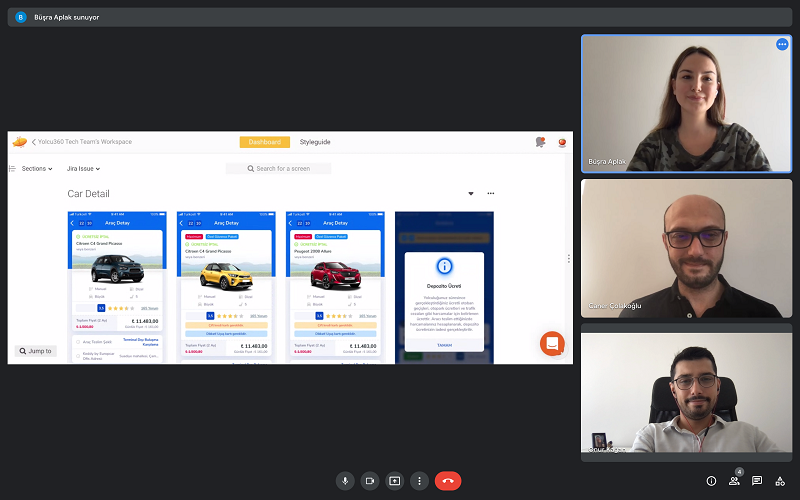Open the orange chat support bubble
Image resolution: width=800 pixels, height=500 pixels.
[x=552, y=344]
